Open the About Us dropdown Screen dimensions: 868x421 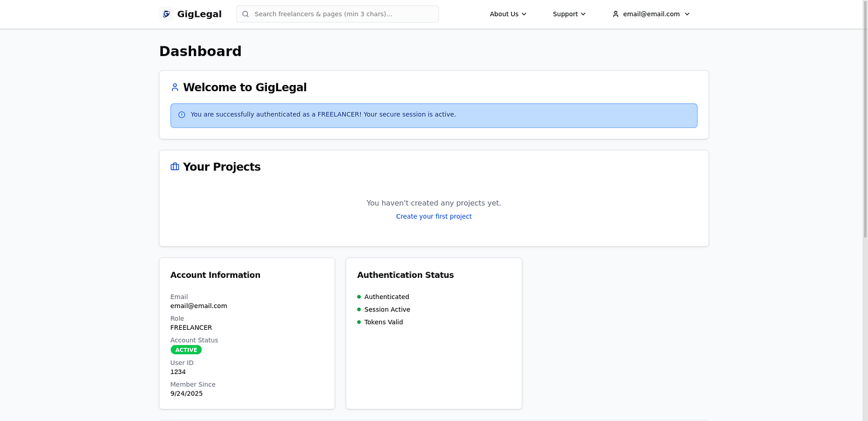[x=507, y=13]
